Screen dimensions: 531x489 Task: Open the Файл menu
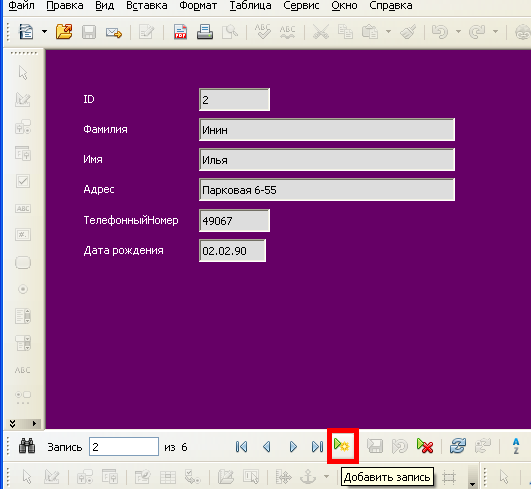pyautogui.click(x=21, y=6)
